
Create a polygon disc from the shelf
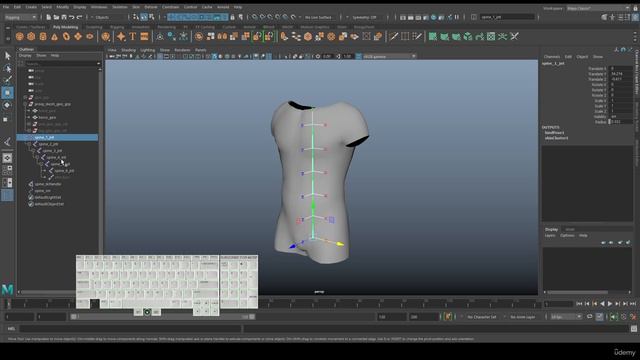89,37
